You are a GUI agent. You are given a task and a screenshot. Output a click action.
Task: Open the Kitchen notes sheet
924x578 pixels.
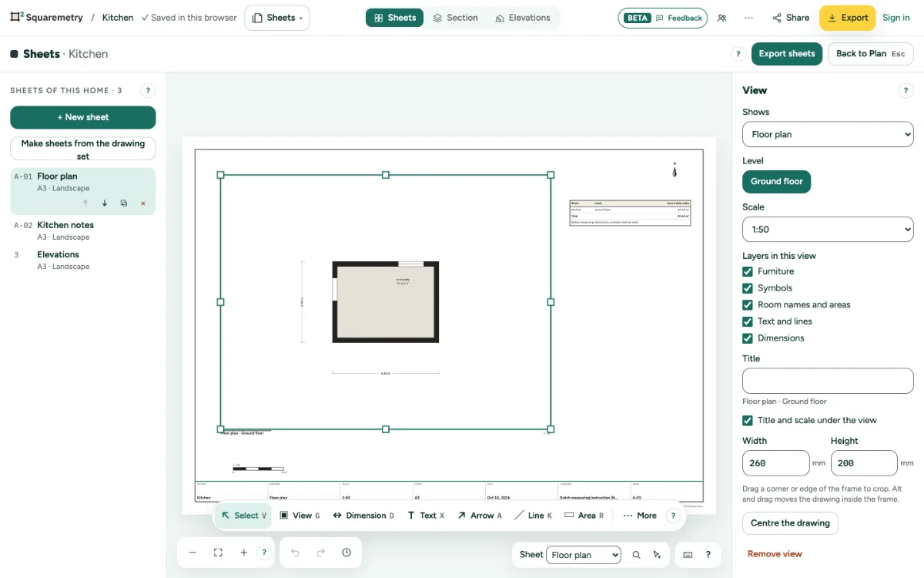(83, 230)
